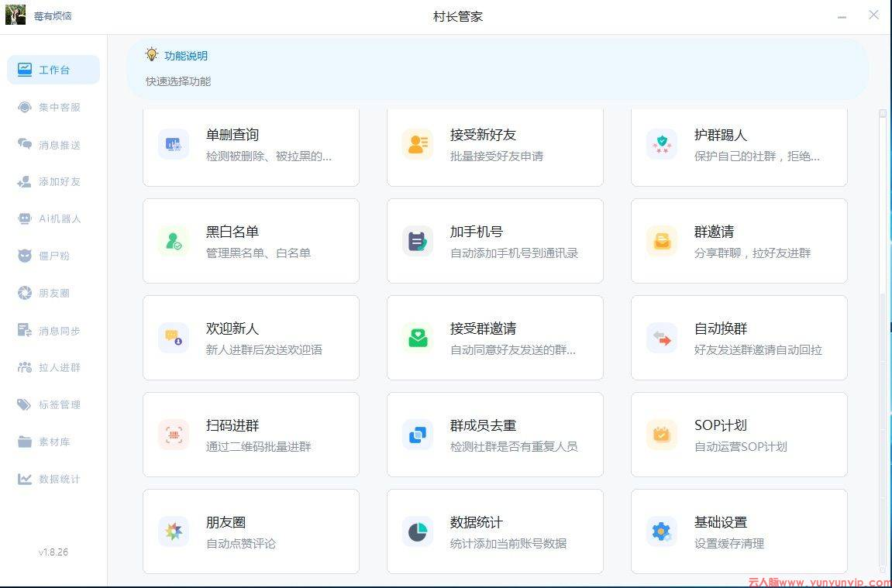Click the vertical scrollbar on the right

882,341
